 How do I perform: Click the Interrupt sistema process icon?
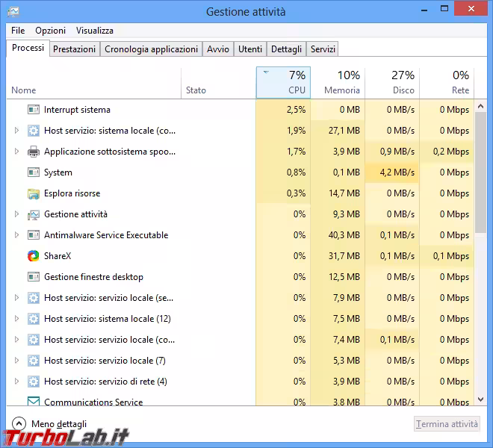pos(33,110)
